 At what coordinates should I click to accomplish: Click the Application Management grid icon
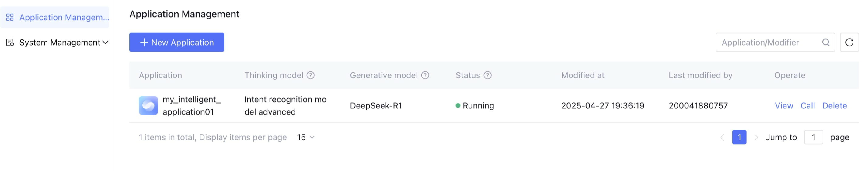(x=10, y=18)
